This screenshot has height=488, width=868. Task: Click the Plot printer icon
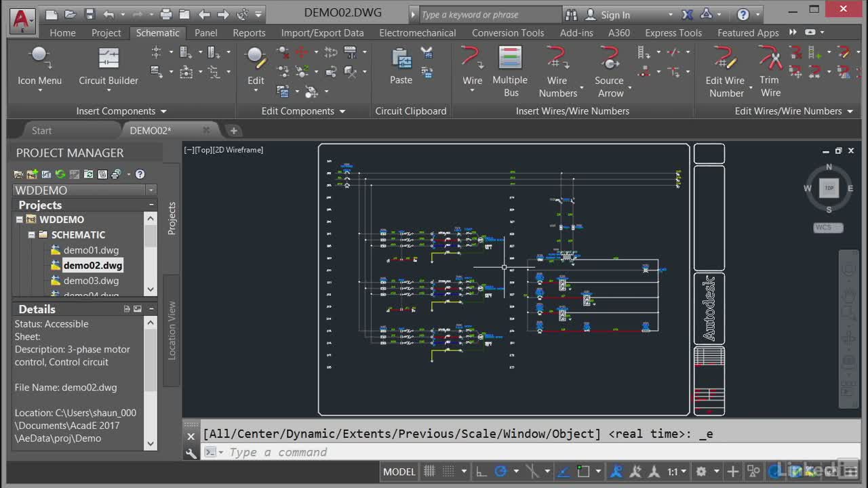(166, 14)
